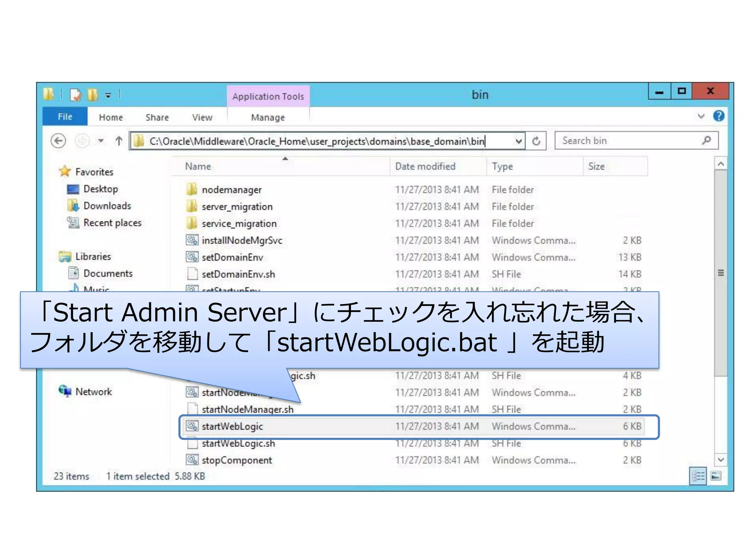Select the startNodeManager.sh file icon
This screenshot has height=560, width=747.
point(192,409)
